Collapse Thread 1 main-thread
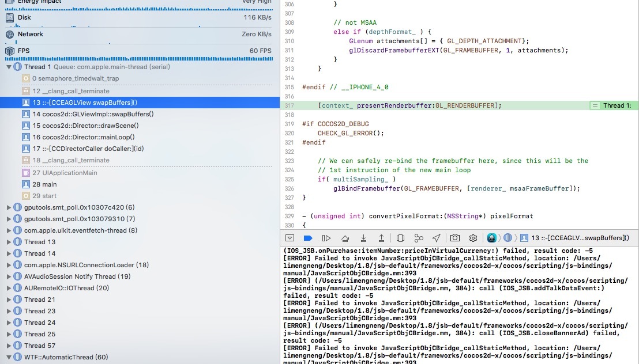This screenshot has width=639, height=364. click(9, 67)
